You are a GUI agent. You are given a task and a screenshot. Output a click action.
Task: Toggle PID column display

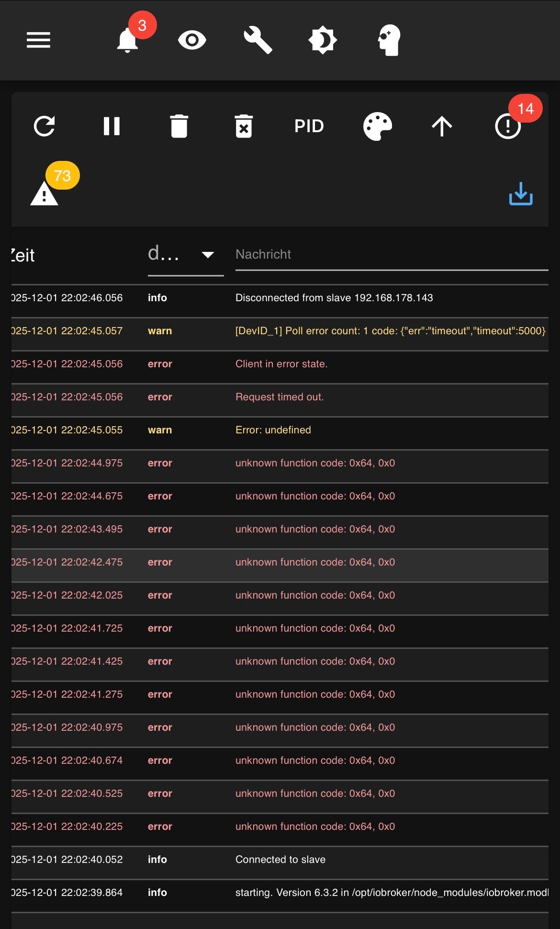click(x=309, y=126)
